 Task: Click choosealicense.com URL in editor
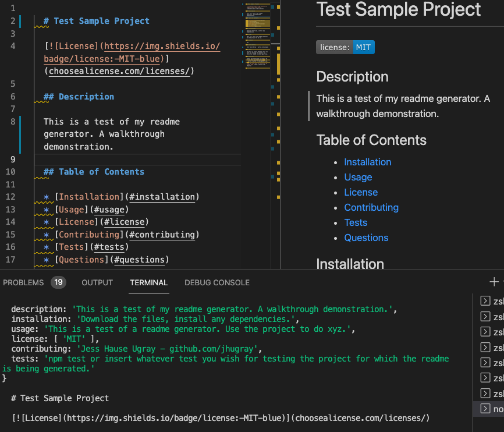tap(120, 71)
